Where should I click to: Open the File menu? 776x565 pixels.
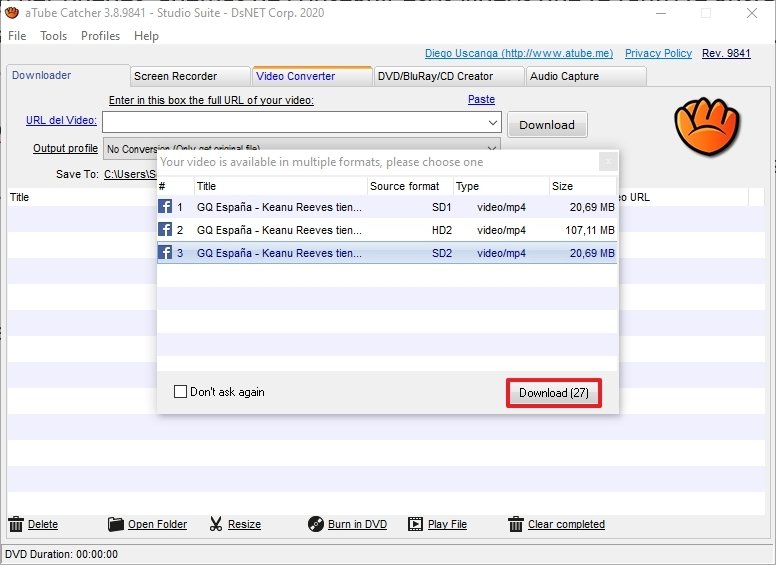(17, 36)
